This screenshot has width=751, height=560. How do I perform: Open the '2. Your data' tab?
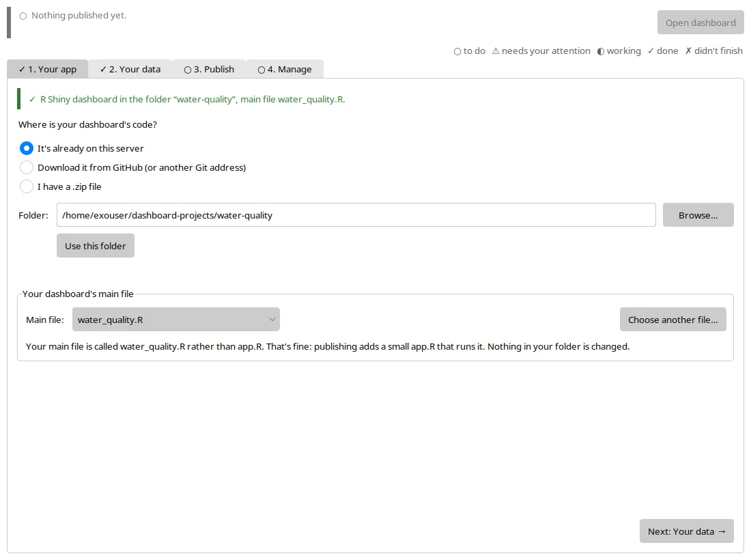(130, 69)
